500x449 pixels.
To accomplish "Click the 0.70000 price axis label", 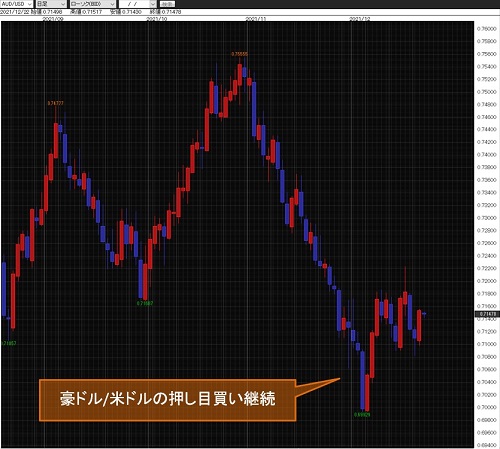I will tap(487, 407).
